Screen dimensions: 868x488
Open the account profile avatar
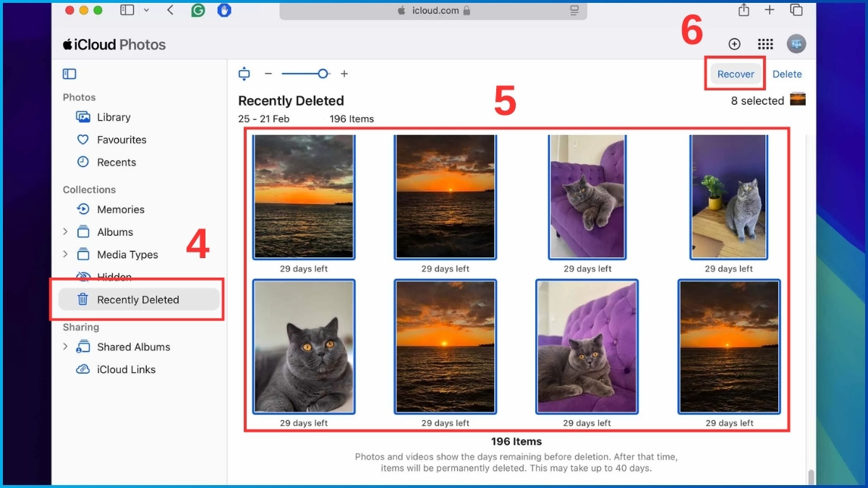[x=796, y=44]
